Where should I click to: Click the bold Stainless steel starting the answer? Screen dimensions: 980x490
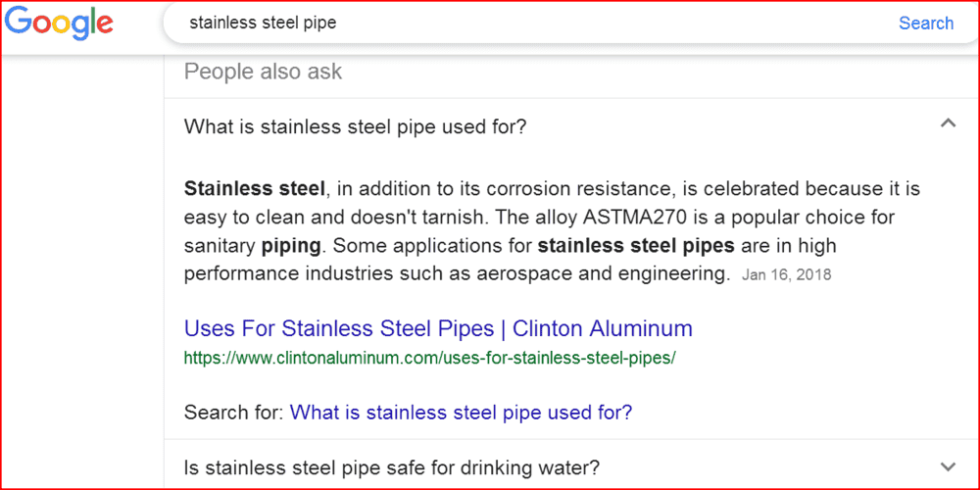click(x=255, y=188)
